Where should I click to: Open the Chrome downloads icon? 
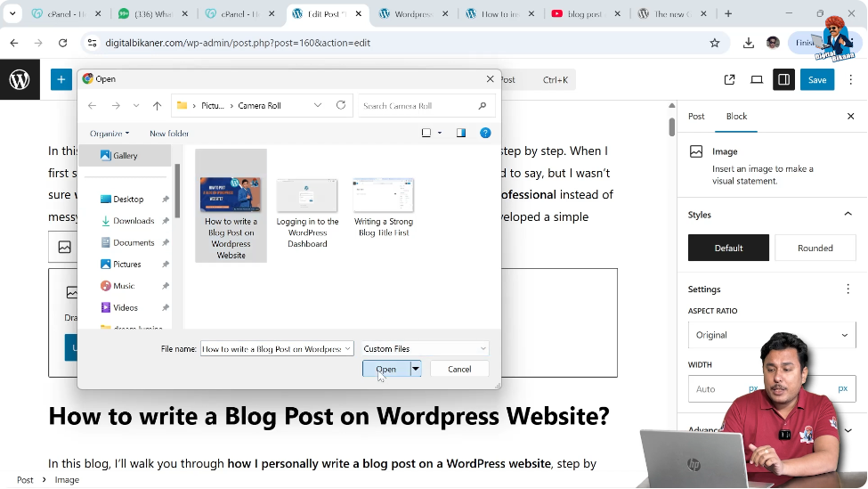point(749,43)
